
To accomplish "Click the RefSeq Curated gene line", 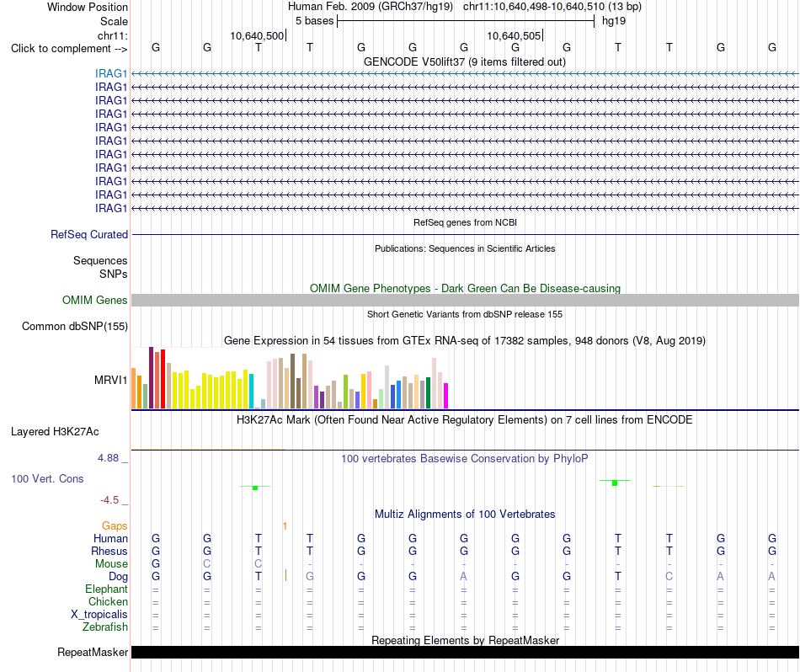I will 465,235.
